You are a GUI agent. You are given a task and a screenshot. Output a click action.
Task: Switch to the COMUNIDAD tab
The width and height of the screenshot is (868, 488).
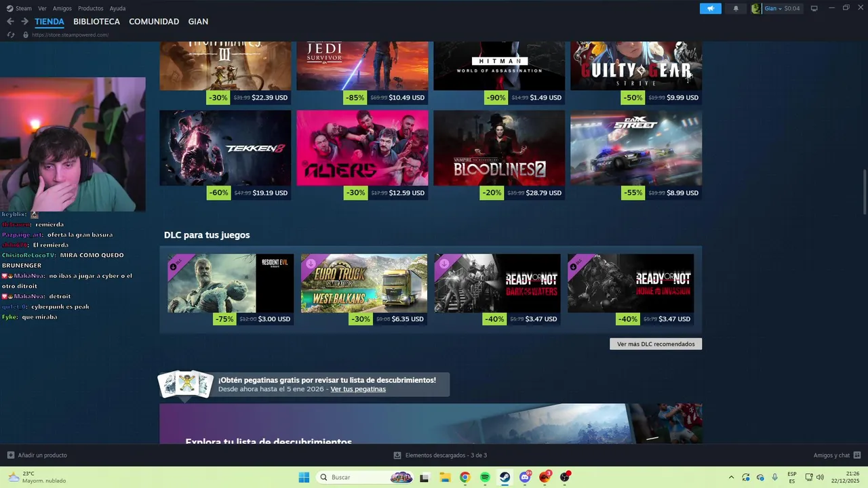154,22
